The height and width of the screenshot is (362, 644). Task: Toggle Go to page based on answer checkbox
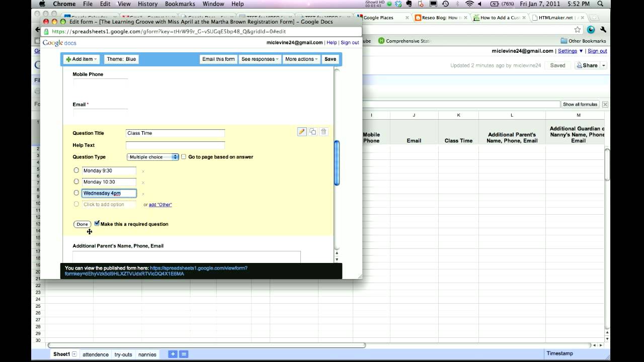coord(184,157)
